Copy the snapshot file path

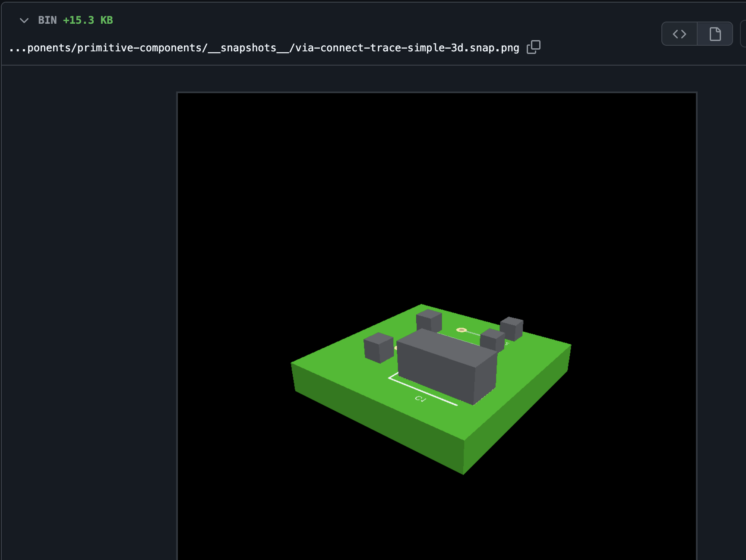[x=534, y=47]
